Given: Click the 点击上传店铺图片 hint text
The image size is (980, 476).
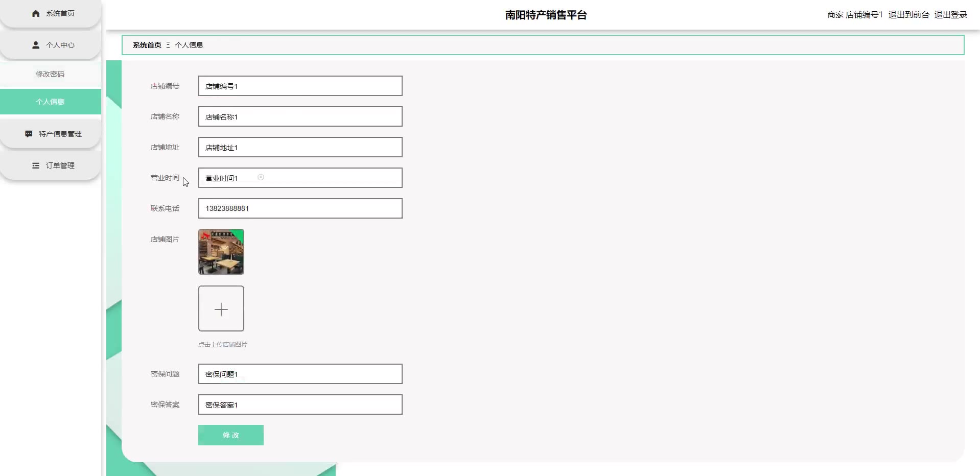Looking at the screenshot, I should (x=223, y=345).
